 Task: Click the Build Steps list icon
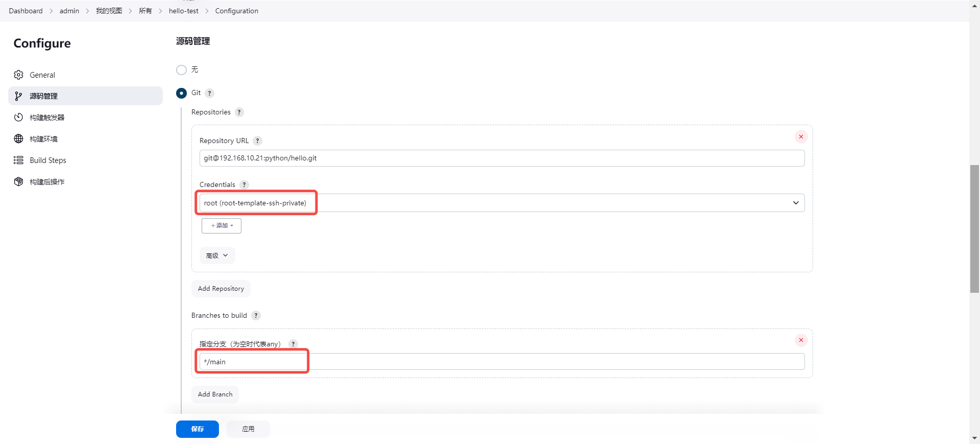[19, 160]
